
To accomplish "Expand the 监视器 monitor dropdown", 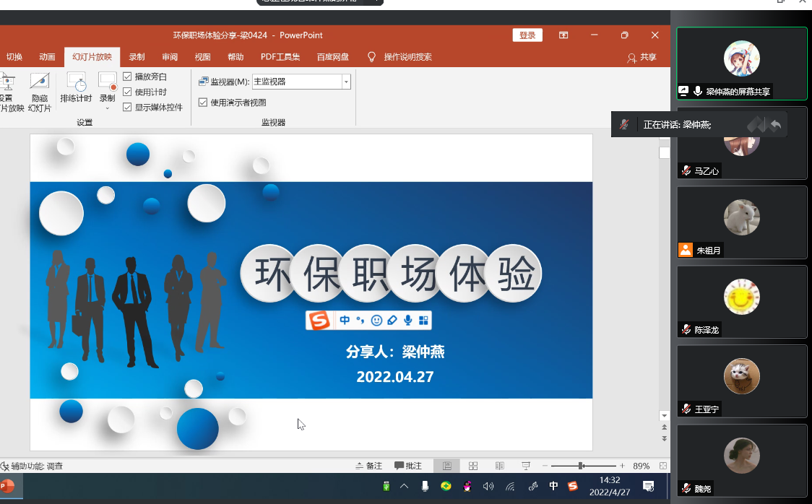I will [x=346, y=82].
